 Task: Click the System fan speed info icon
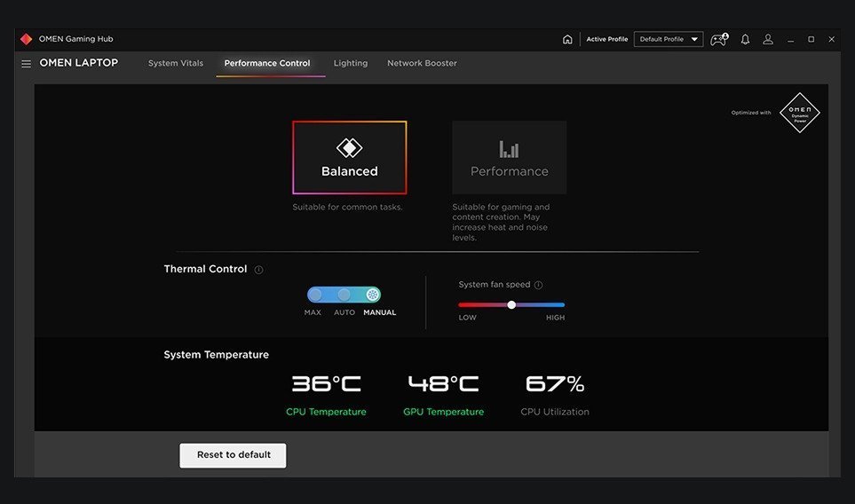click(538, 285)
